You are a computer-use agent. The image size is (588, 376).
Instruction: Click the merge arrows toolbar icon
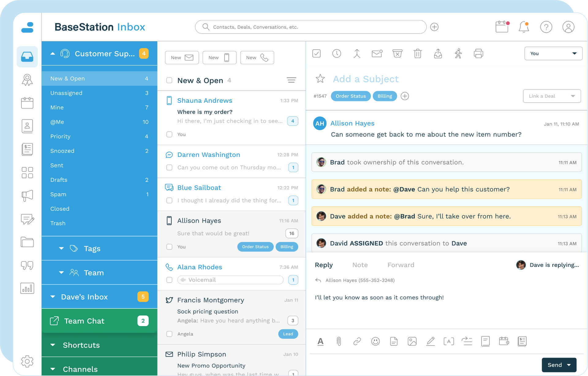click(357, 54)
